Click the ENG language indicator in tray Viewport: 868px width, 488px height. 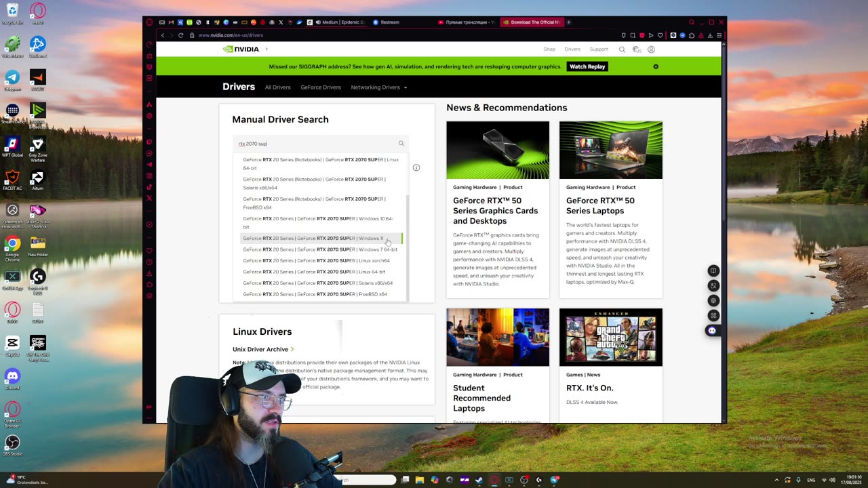pos(812,480)
